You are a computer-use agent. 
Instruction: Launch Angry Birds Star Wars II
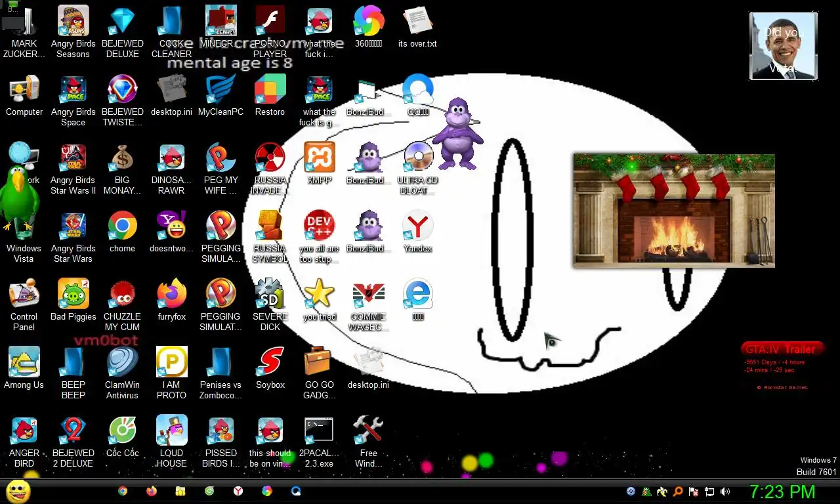tap(73, 168)
